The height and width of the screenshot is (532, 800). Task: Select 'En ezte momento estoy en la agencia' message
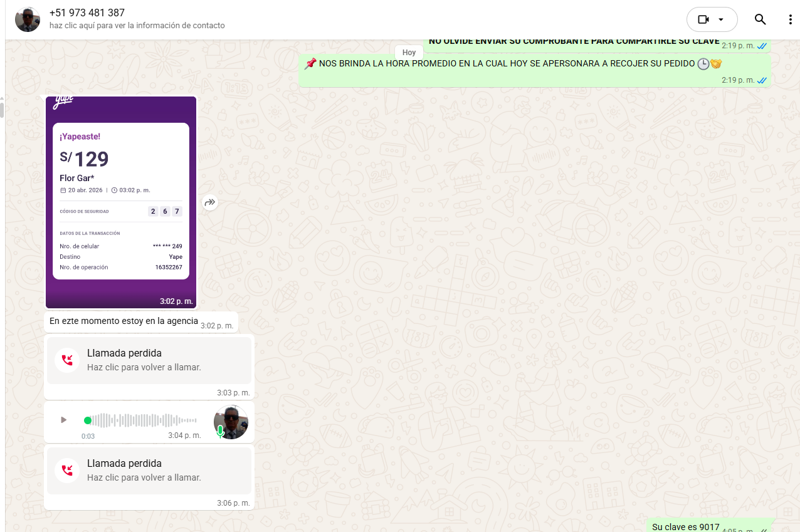(124, 321)
